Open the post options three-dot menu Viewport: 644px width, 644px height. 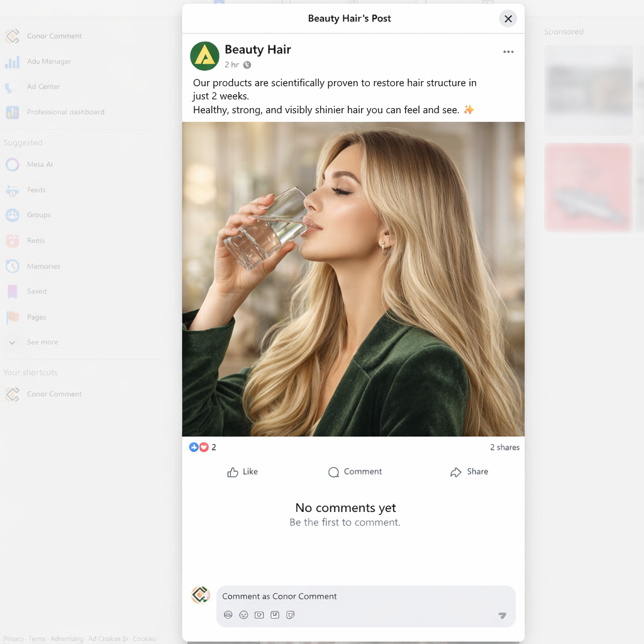508,52
